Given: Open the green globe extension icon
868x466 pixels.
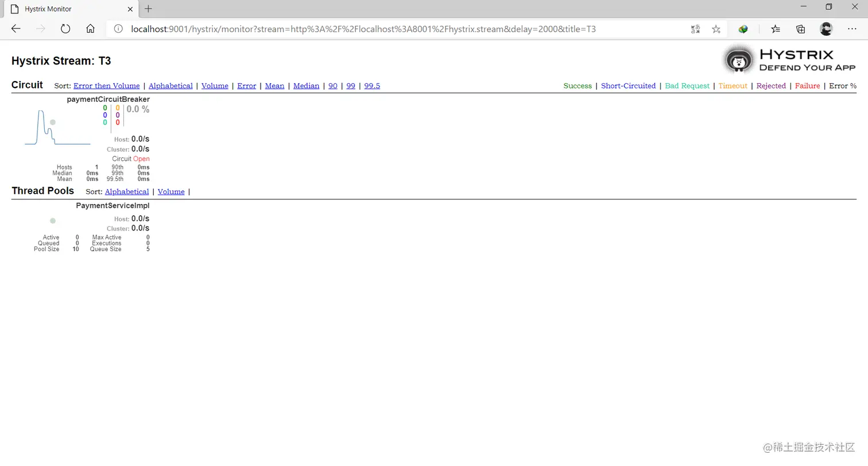Looking at the screenshot, I should point(743,29).
